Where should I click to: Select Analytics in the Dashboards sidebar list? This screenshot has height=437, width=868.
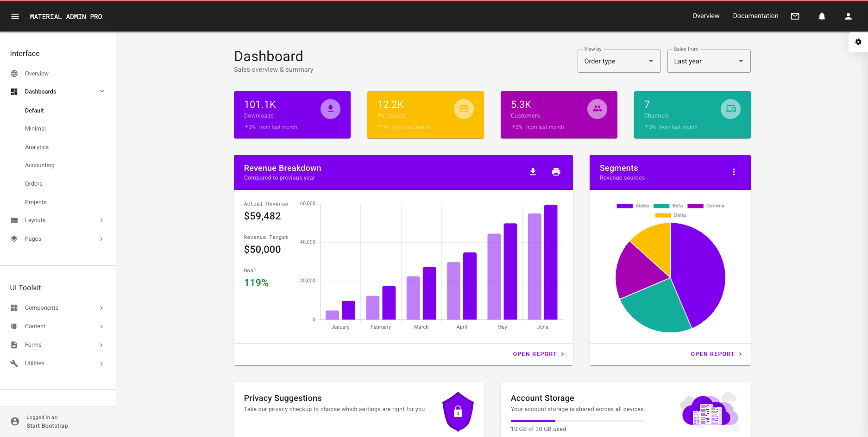pyautogui.click(x=37, y=147)
